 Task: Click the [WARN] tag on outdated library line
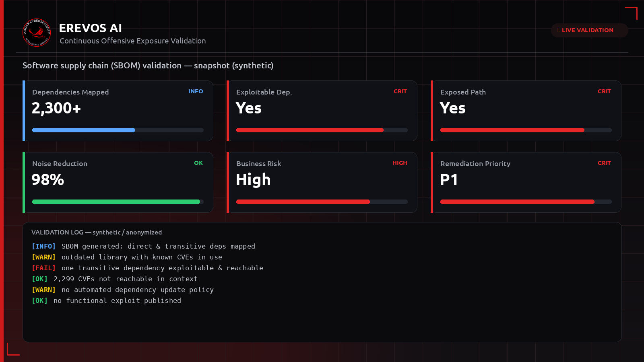tap(44, 257)
